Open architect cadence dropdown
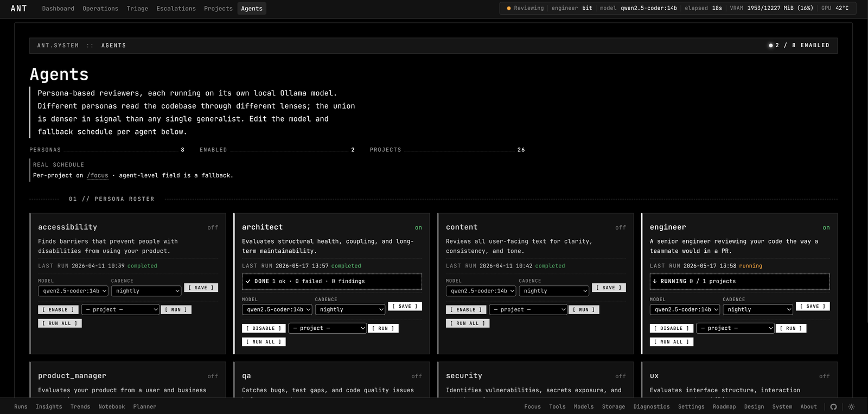Viewport: 868px width, 414px height. 350,309
